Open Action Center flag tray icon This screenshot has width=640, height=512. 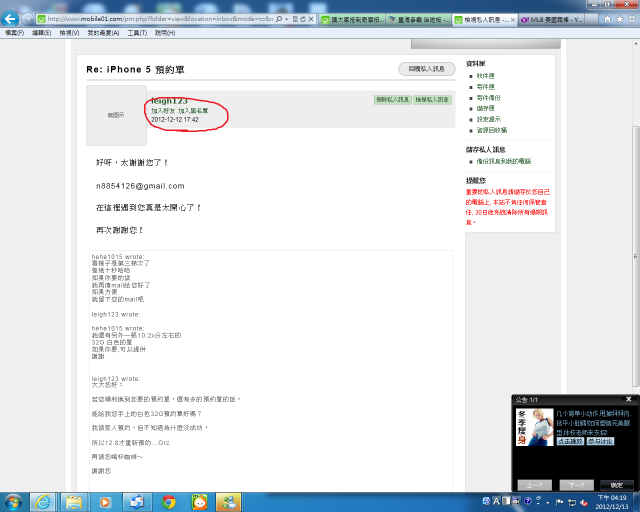560,502
